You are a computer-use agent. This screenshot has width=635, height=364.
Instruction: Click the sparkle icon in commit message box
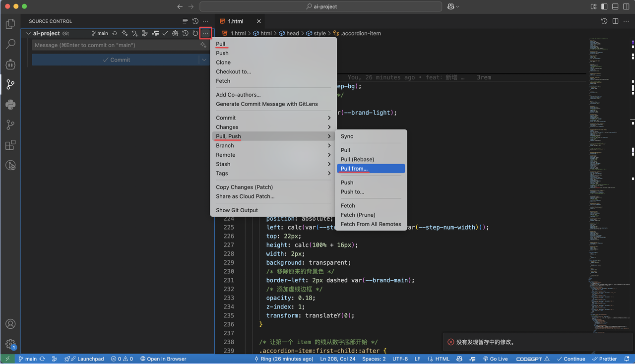pyautogui.click(x=203, y=45)
